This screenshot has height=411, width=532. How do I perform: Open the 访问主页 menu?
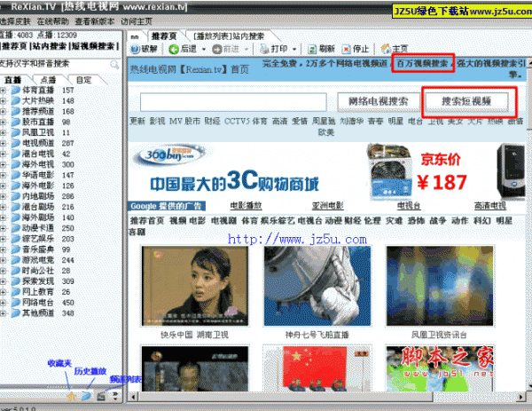click(x=137, y=21)
